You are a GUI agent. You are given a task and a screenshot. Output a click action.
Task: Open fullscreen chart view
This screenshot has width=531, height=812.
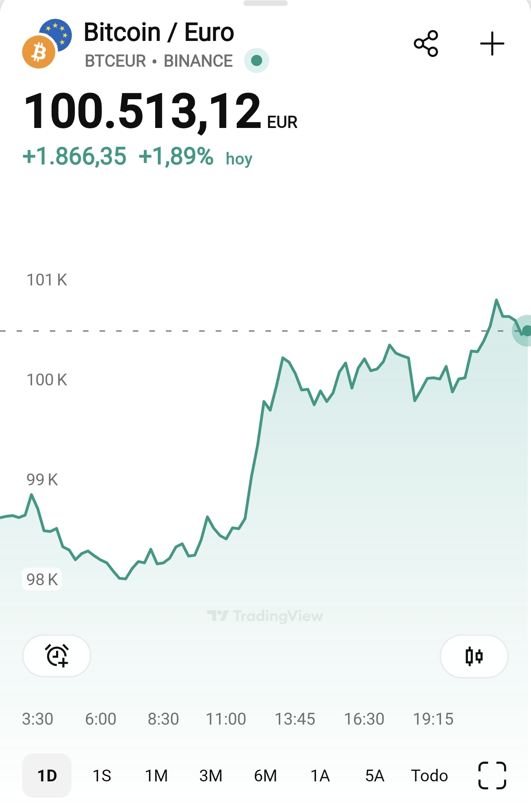492,775
